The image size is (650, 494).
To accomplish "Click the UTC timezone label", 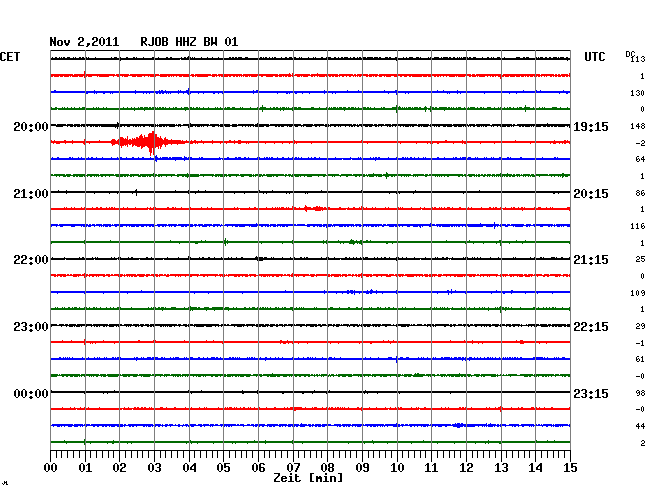I will pyautogui.click(x=594, y=57).
